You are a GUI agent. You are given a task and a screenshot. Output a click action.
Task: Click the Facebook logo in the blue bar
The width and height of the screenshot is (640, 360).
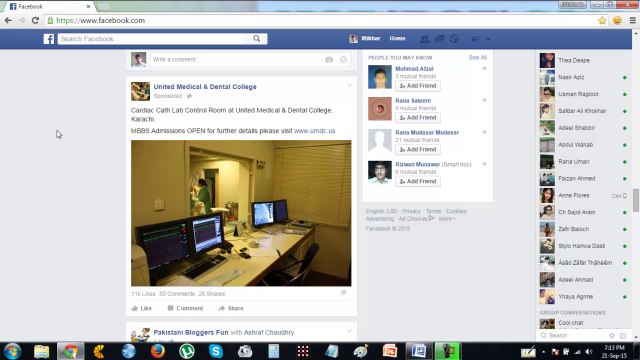(49, 39)
